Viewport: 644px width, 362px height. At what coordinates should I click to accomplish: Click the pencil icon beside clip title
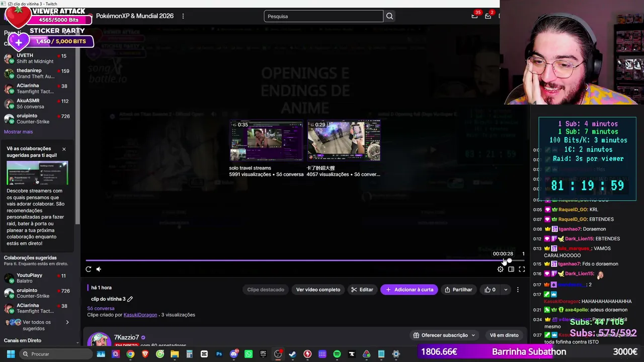[130, 299]
